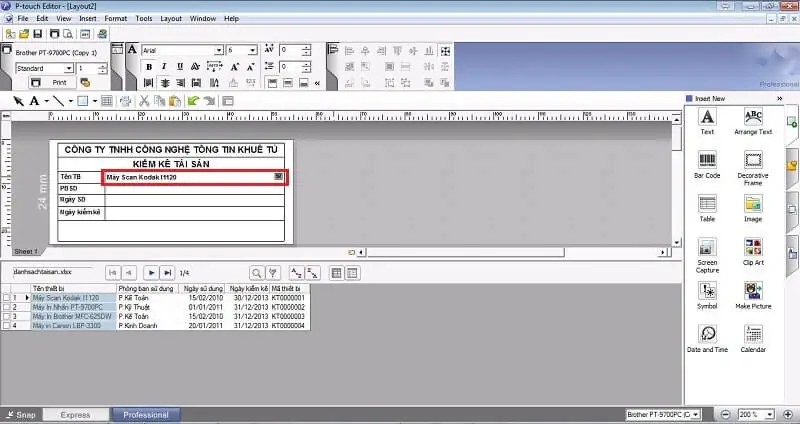Select the line drawing tool

59,101
